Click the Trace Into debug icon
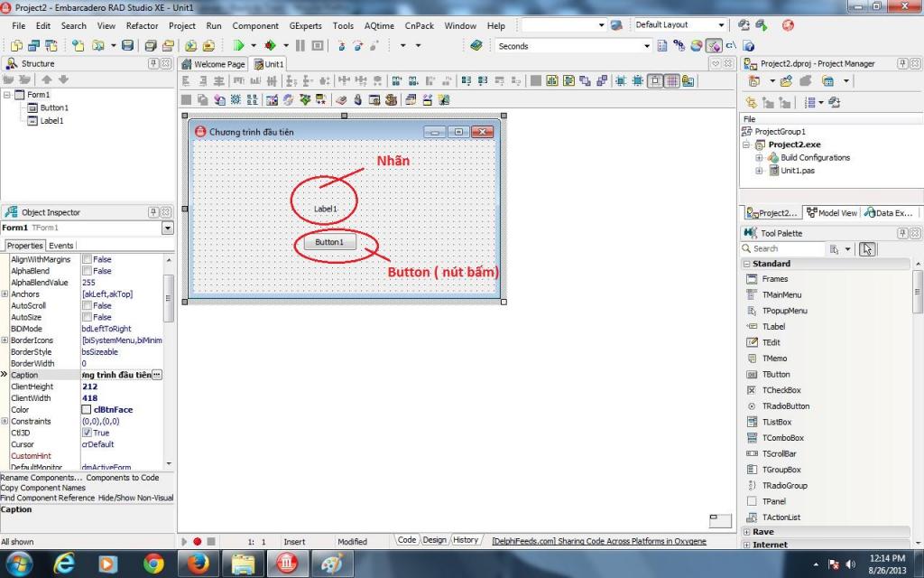Image resolution: width=924 pixels, height=578 pixels. click(340, 45)
